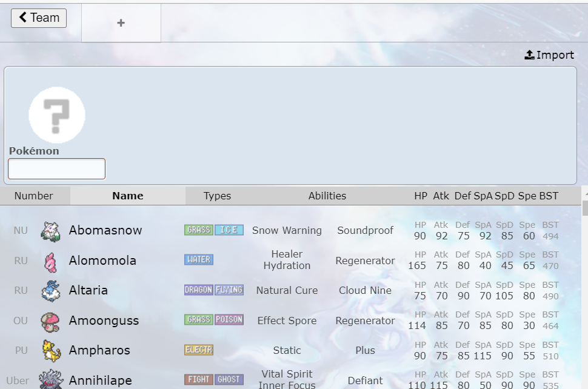Image resolution: width=588 pixels, height=389 pixels.
Task: Click Amoonguss's Poison type badge
Action: 229,320
